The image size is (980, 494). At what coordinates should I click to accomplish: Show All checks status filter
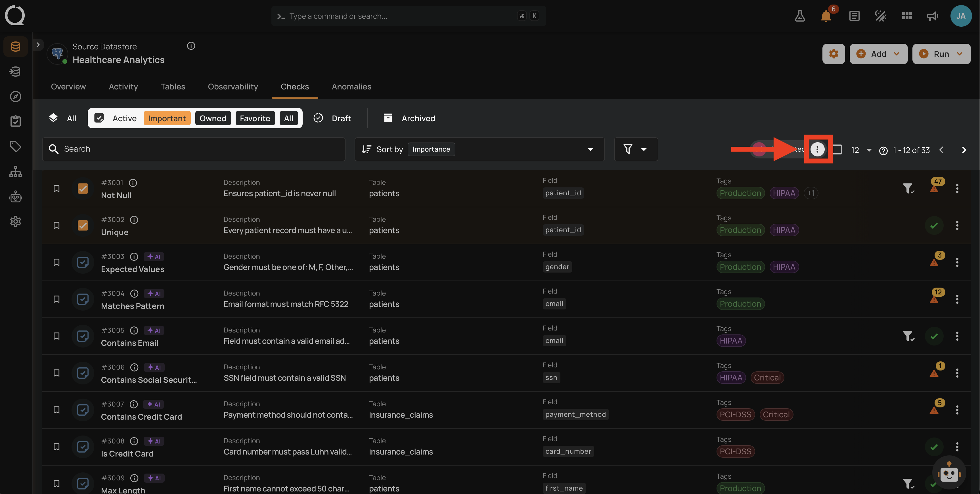coord(63,118)
